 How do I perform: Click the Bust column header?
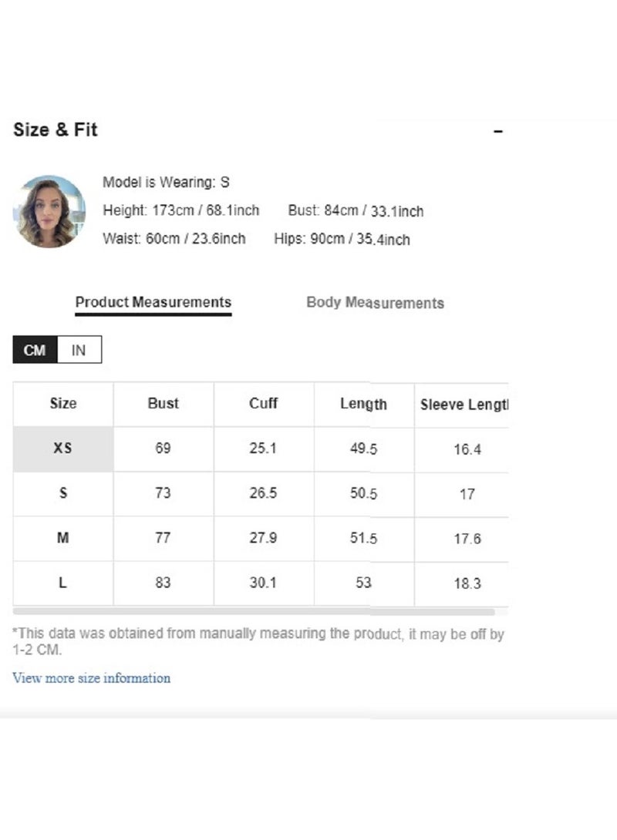coord(164,404)
